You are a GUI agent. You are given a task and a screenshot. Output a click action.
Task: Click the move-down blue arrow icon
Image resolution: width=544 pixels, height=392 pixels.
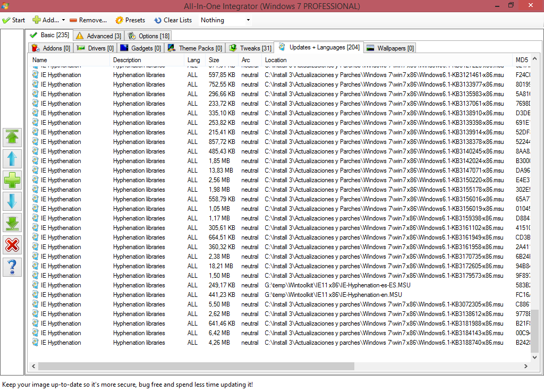pos(12,201)
